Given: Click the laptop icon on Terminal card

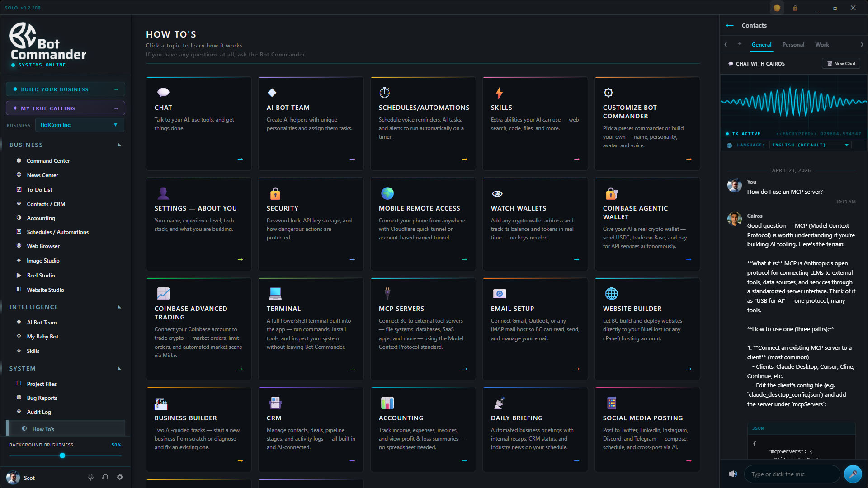Looking at the screenshot, I should (275, 294).
